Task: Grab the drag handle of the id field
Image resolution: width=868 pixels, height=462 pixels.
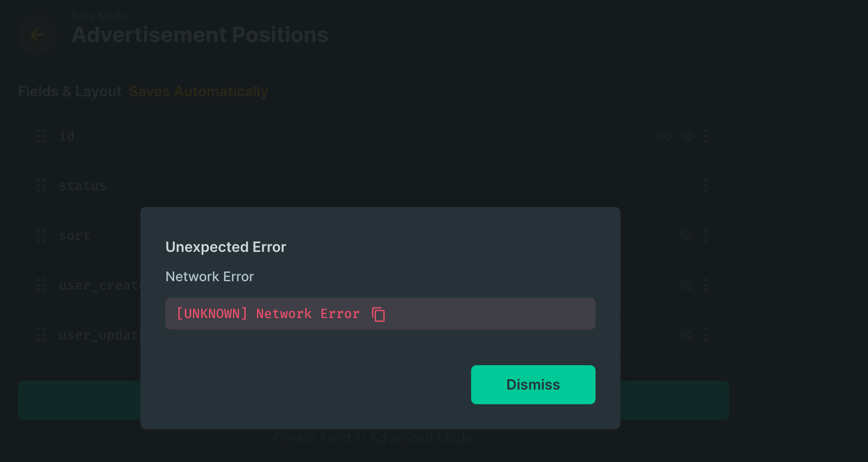Action: (x=41, y=136)
